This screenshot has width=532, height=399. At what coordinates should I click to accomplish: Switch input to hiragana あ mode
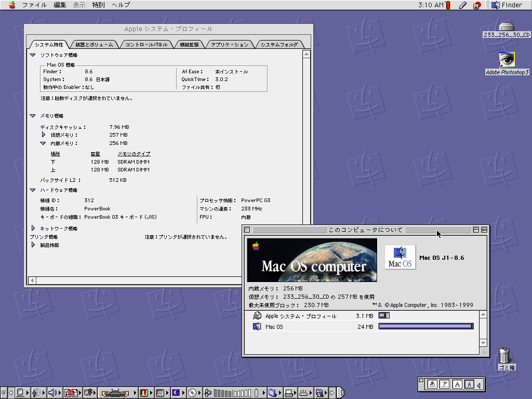click(x=432, y=384)
